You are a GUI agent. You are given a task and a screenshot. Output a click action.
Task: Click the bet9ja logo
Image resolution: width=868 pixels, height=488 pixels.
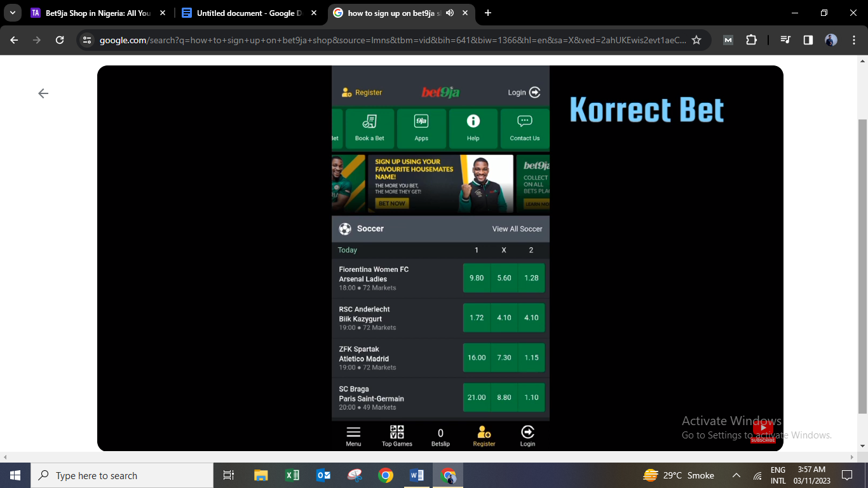[x=440, y=92]
